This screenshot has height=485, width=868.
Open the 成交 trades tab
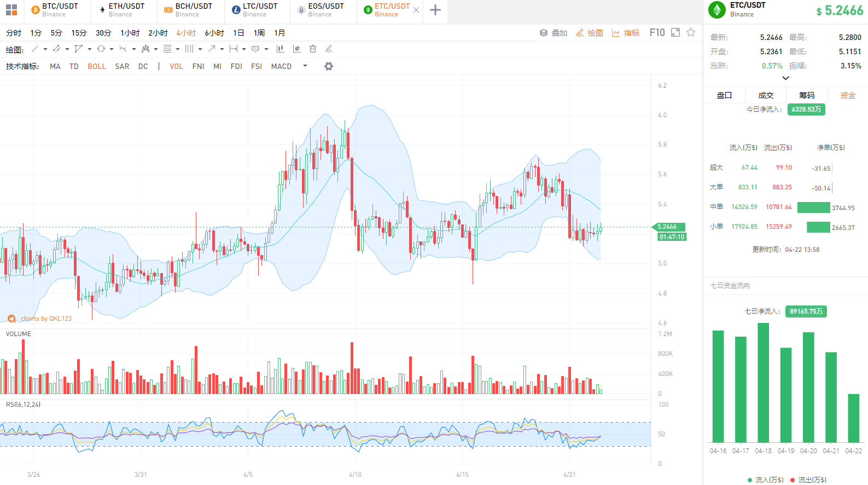point(766,95)
